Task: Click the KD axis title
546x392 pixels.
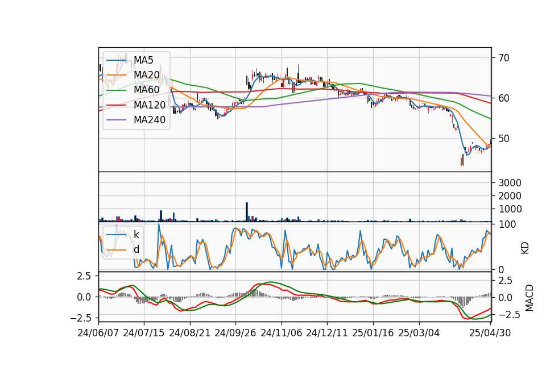Action: (x=525, y=248)
